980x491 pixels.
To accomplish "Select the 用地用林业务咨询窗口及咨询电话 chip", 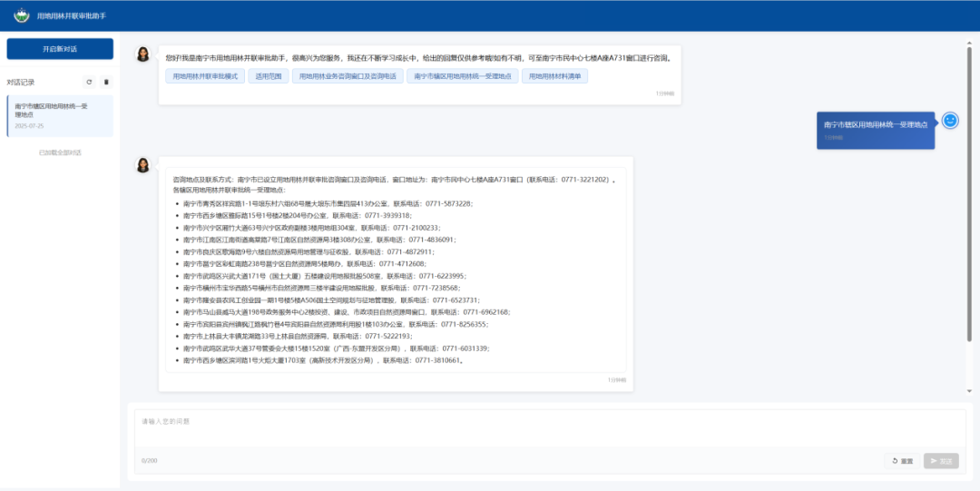I will [348, 76].
